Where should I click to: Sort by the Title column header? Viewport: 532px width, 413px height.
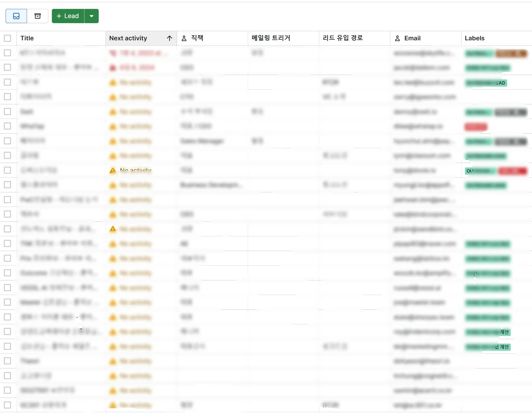click(27, 38)
